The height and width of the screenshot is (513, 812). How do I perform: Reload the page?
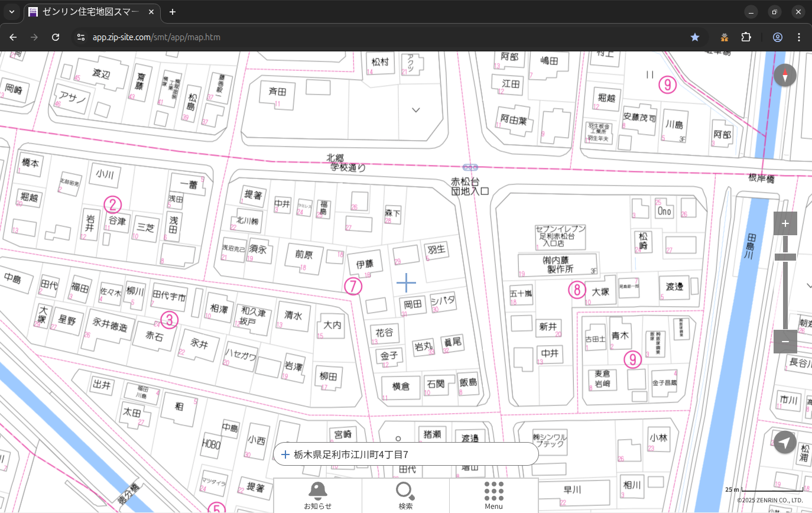pyautogui.click(x=56, y=37)
